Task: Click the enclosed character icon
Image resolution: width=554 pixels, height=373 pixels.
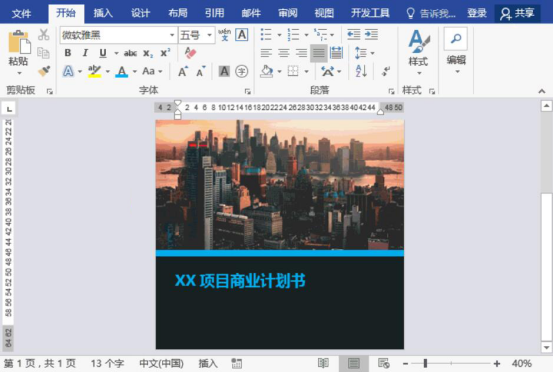Action: click(x=242, y=71)
